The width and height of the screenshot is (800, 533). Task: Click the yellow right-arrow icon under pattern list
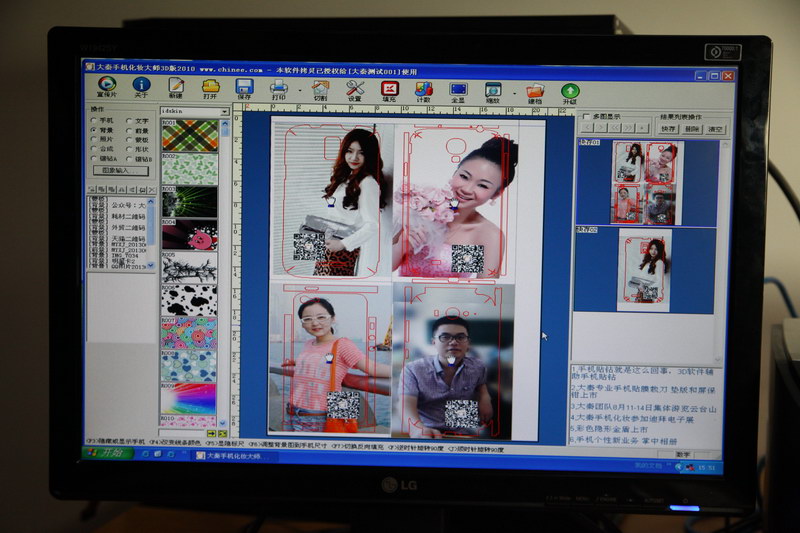(211, 433)
